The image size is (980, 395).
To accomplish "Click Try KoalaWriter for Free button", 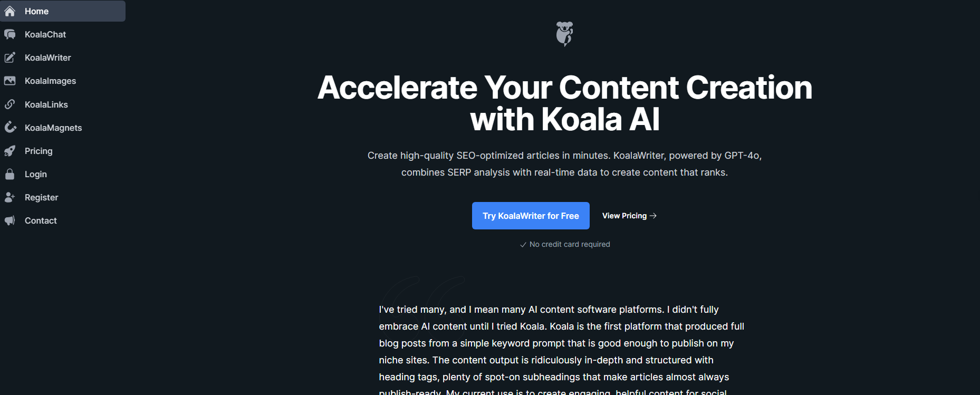I will tap(531, 216).
